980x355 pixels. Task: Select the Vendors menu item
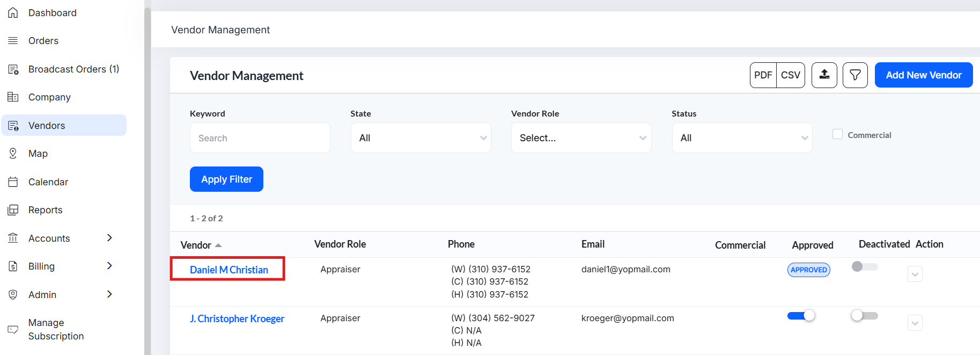(64, 125)
